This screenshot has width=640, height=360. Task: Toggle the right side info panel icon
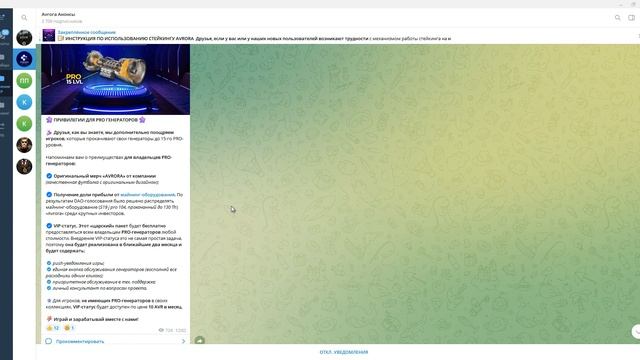click(631, 18)
